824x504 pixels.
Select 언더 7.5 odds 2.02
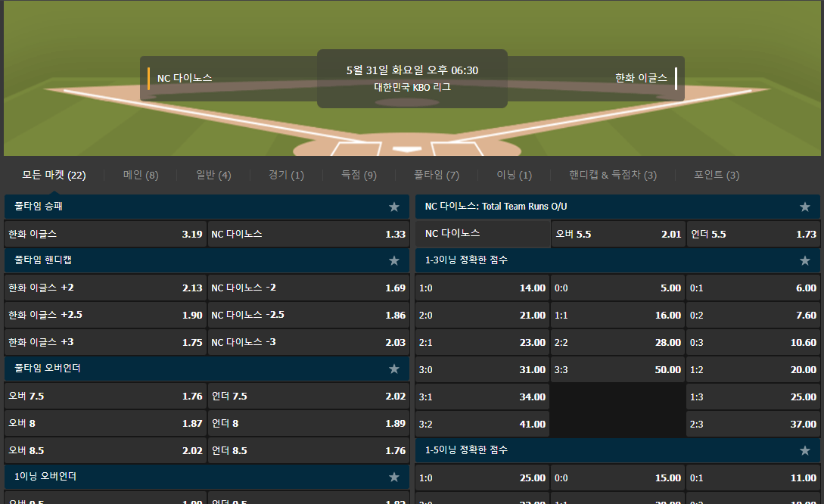coord(309,396)
